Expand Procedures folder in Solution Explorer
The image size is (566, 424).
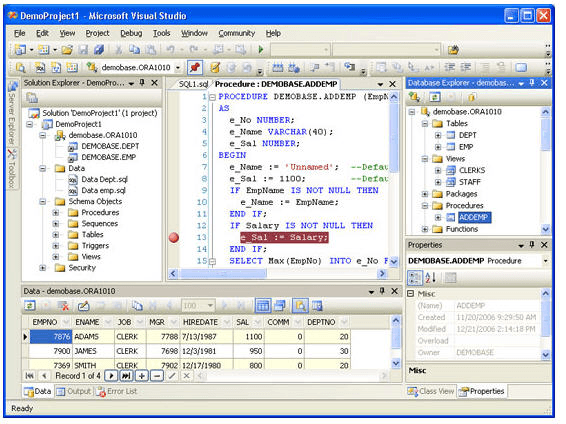click(56, 213)
